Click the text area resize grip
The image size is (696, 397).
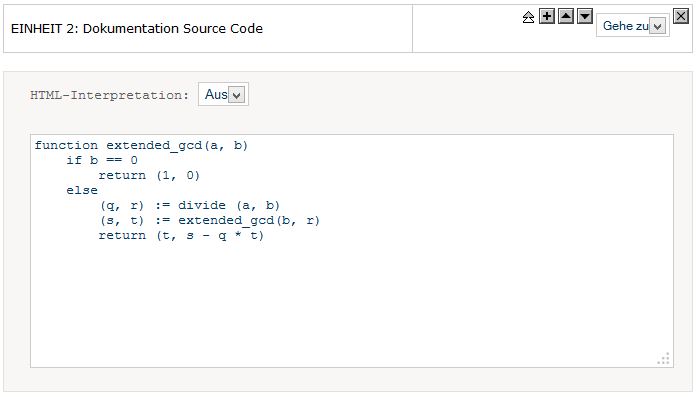pos(664,359)
